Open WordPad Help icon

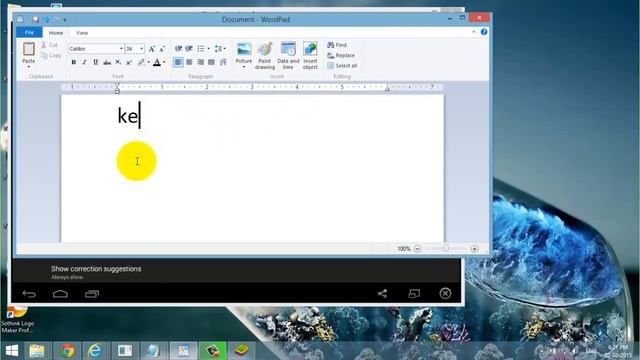484,32
